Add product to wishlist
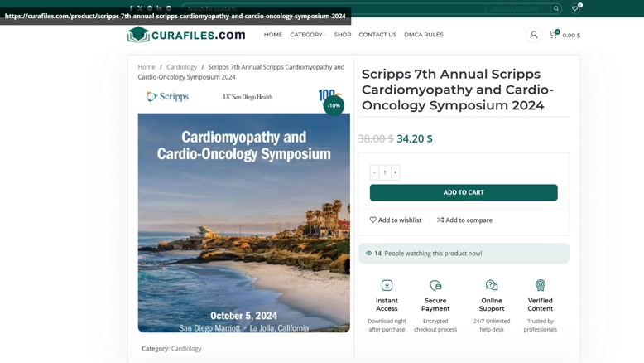This screenshot has width=644, height=363. click(396, 220)
